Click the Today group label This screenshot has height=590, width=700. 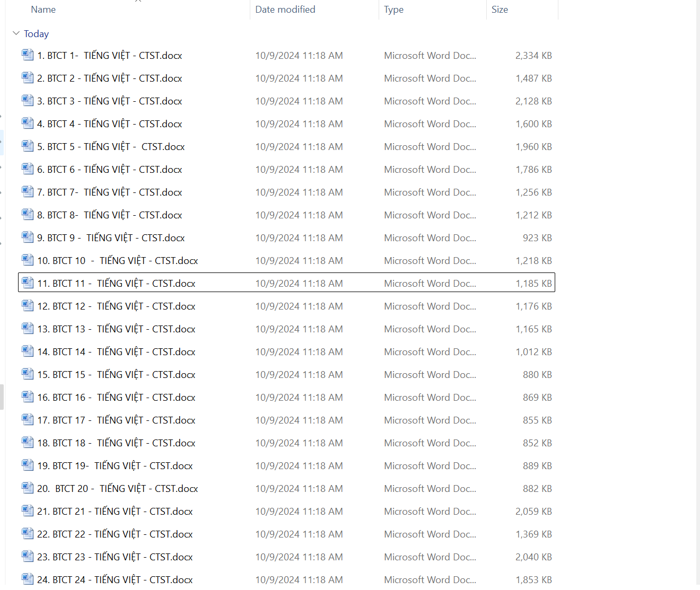[x=37, y=34]
